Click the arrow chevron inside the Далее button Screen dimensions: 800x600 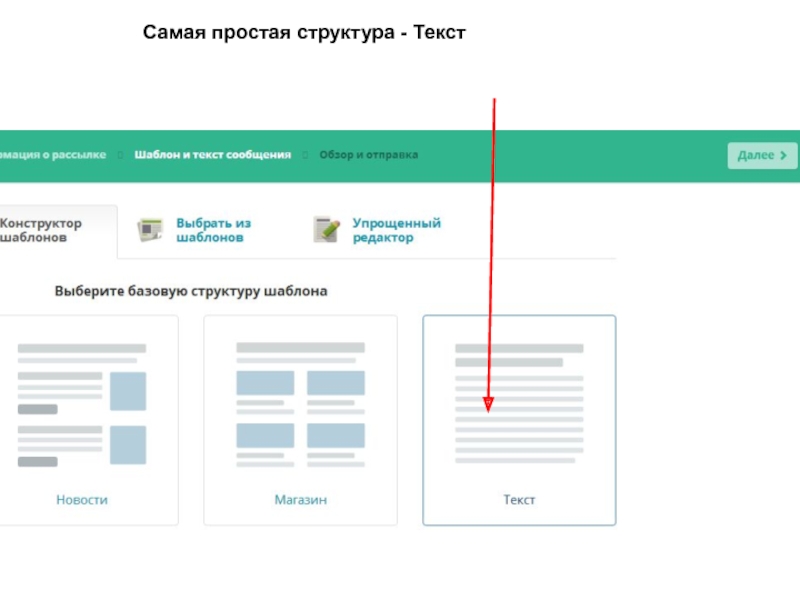tap(783, 155)
